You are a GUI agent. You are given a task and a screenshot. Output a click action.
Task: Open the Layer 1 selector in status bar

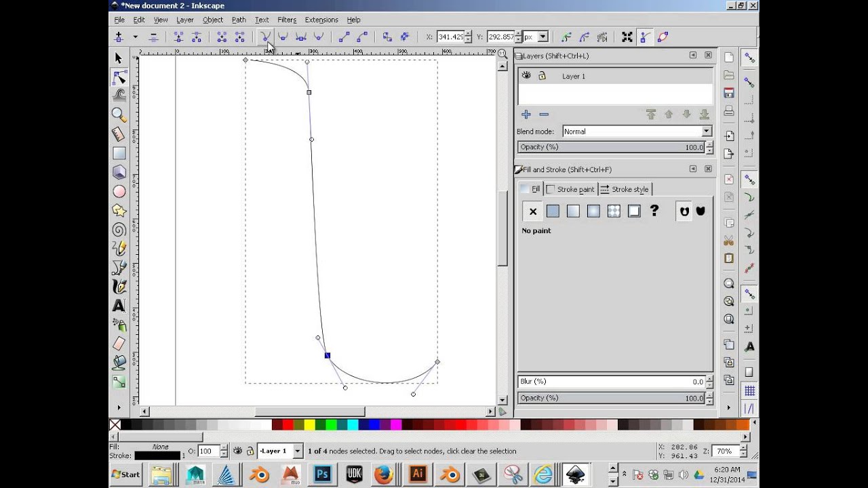pyautogui.click(x=279, y=451)
